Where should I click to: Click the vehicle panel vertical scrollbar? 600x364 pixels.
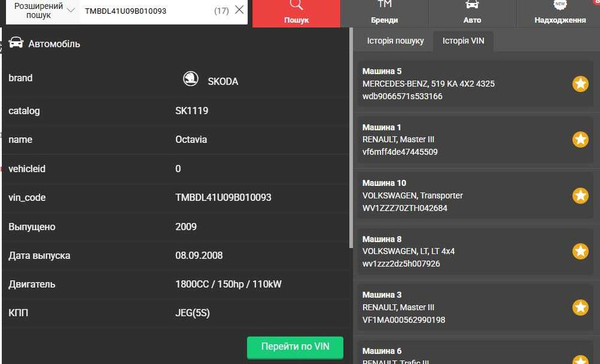click(x=351, y=138)
